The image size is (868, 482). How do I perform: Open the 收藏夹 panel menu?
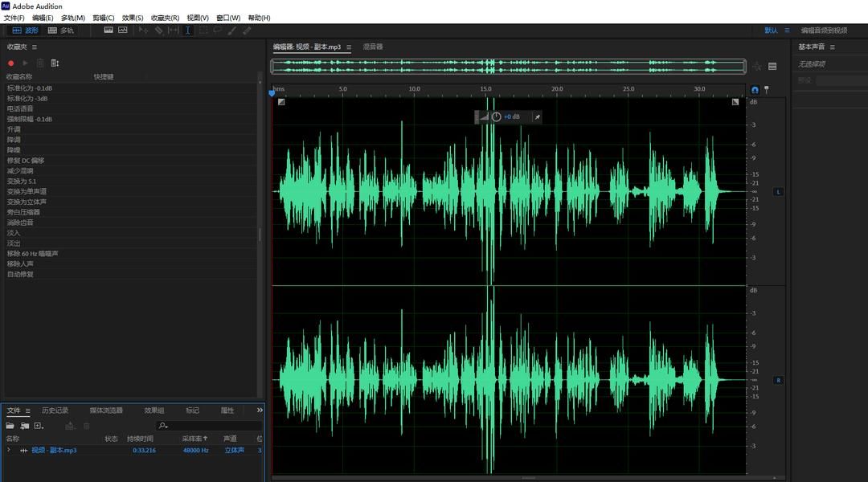(35, 47)
